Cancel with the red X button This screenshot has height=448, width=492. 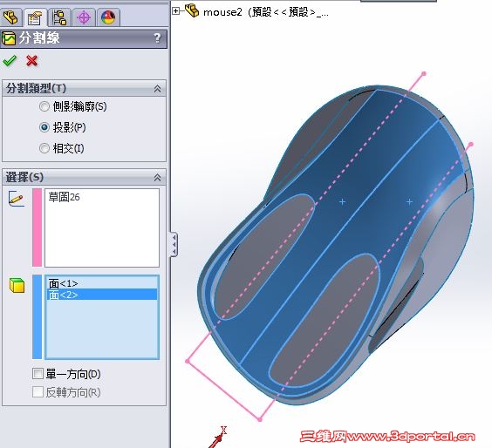[31, 60]
